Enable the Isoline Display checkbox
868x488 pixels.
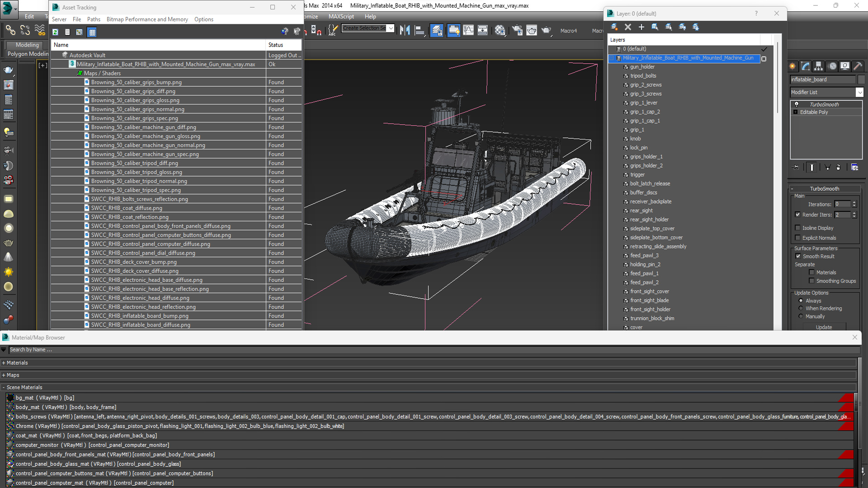pyautogui.click(x=798, y=228)
